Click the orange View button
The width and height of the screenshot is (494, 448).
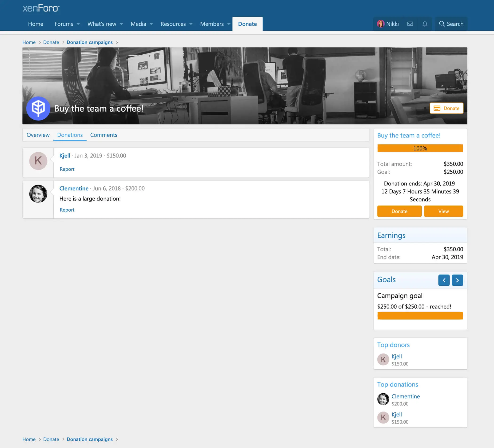[443, 211]
